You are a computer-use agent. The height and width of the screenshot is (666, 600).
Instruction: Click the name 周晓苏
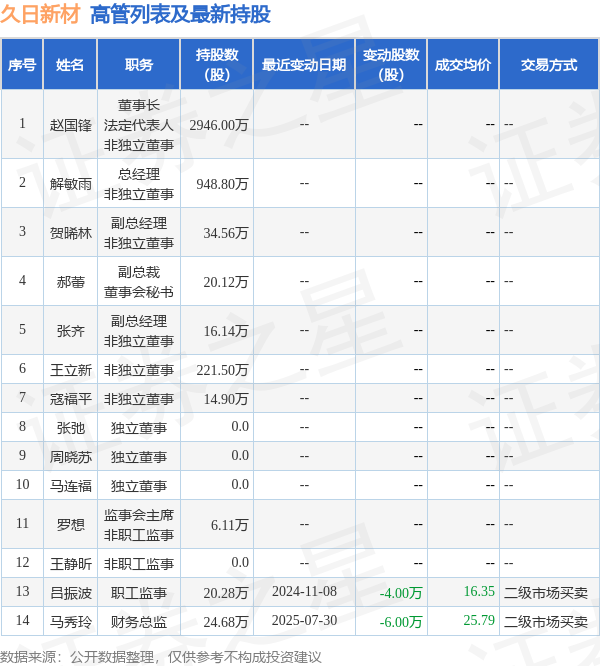coord(70,457)
